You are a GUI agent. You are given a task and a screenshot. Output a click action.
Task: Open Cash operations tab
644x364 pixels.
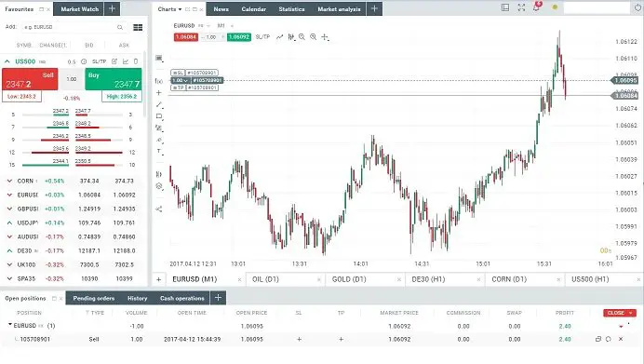(x=182, y=298)
